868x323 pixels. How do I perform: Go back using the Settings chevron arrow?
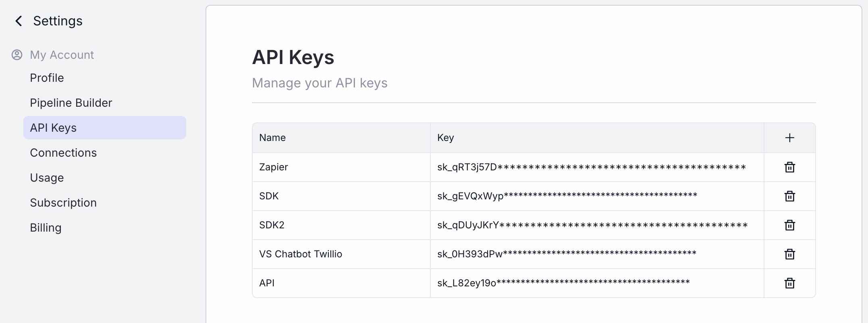point(19,21)
